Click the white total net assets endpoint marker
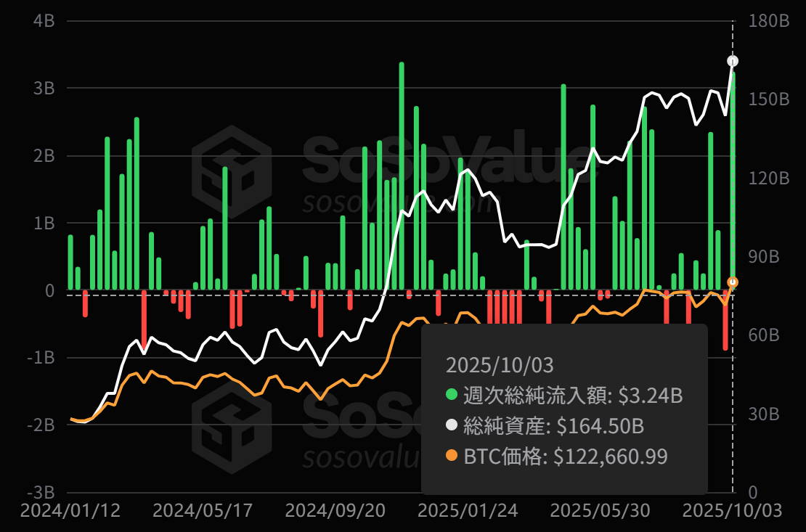This screenshot has width=806, height=532. coord(733,61)
